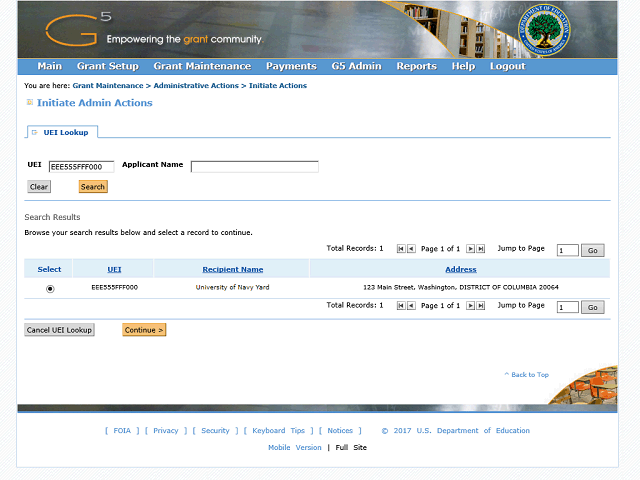Select the EEE555FFF000 record radio button
The height and width of the screenshot is (480, 640).
[x=50, y=289]
